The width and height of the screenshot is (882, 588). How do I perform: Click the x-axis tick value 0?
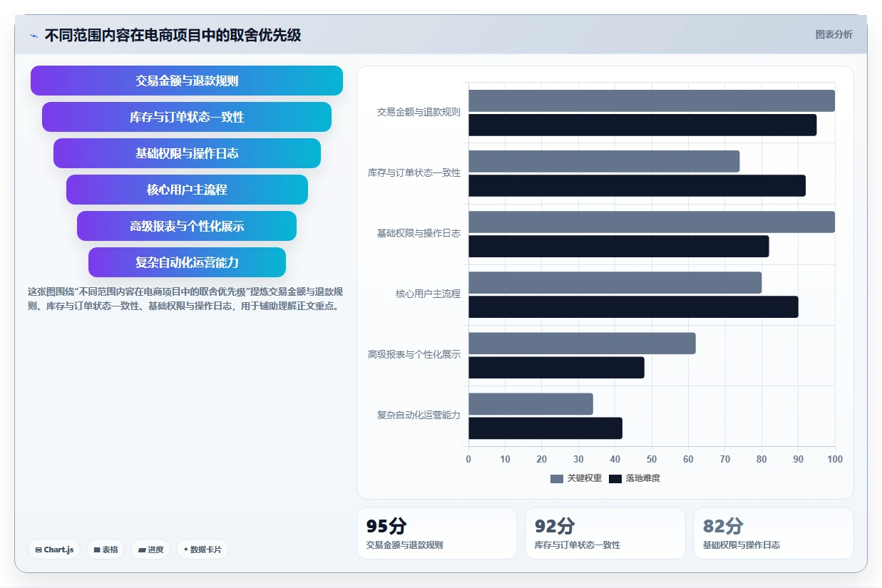pos(468,459)
